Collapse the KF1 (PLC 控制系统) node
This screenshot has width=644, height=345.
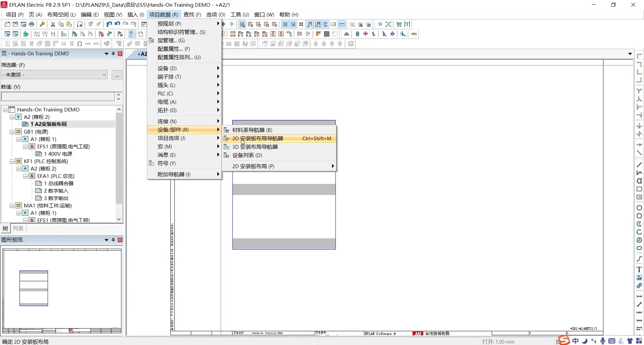point(12,161)
